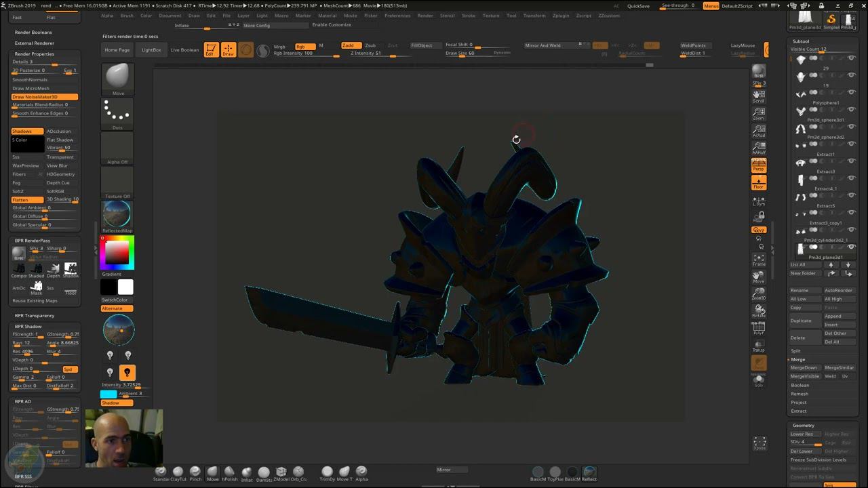Toggle the Persp perspective view icon

coord(759,165)
